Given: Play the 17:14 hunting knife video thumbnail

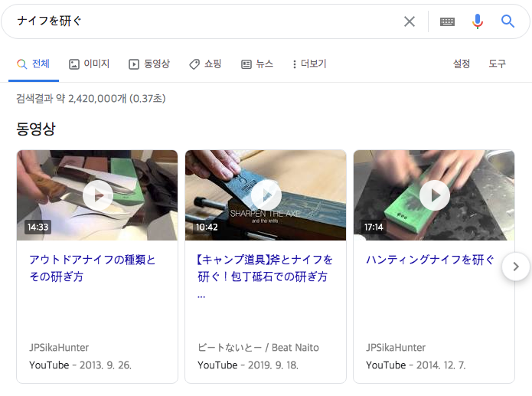Looking at the screenshot, I should (x=434, y=195).
